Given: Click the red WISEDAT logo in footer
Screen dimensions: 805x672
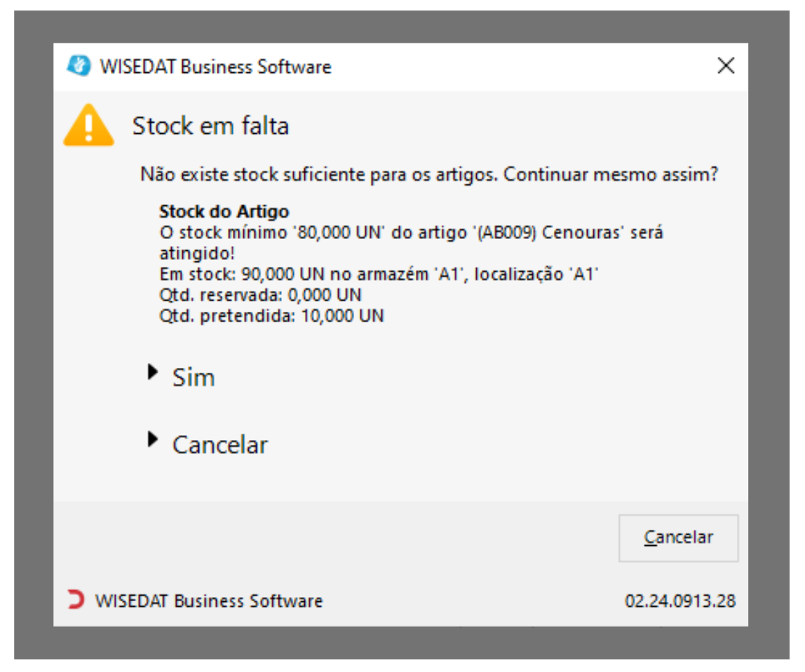Looking at the screenshot, I should coord(75,601).
